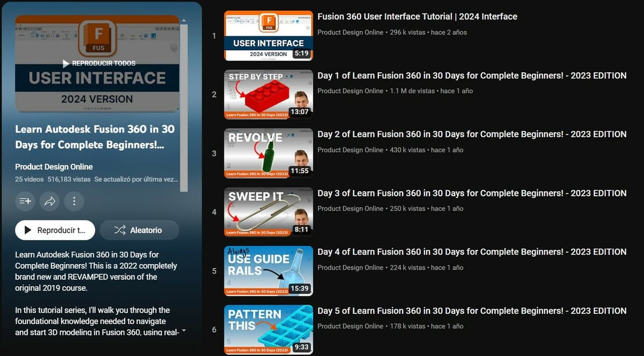Screen dimensions: 644x356
Task: Open the Sweep It paperclip thumbnail
Action: (268, 212)
